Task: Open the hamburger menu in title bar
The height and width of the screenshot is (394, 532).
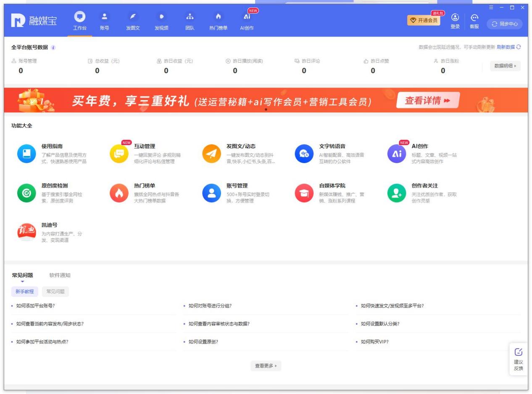Action: (491, 8)
